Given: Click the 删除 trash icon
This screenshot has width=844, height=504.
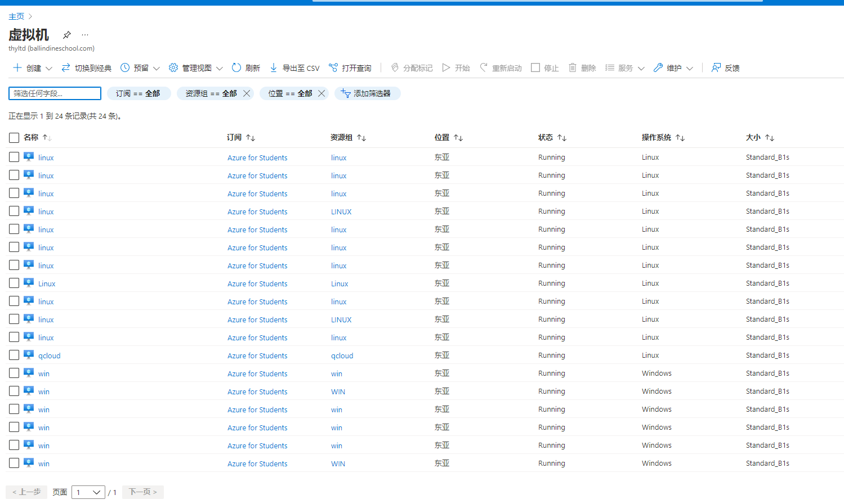Looking at the screenshot, I should tap(573, 67).
